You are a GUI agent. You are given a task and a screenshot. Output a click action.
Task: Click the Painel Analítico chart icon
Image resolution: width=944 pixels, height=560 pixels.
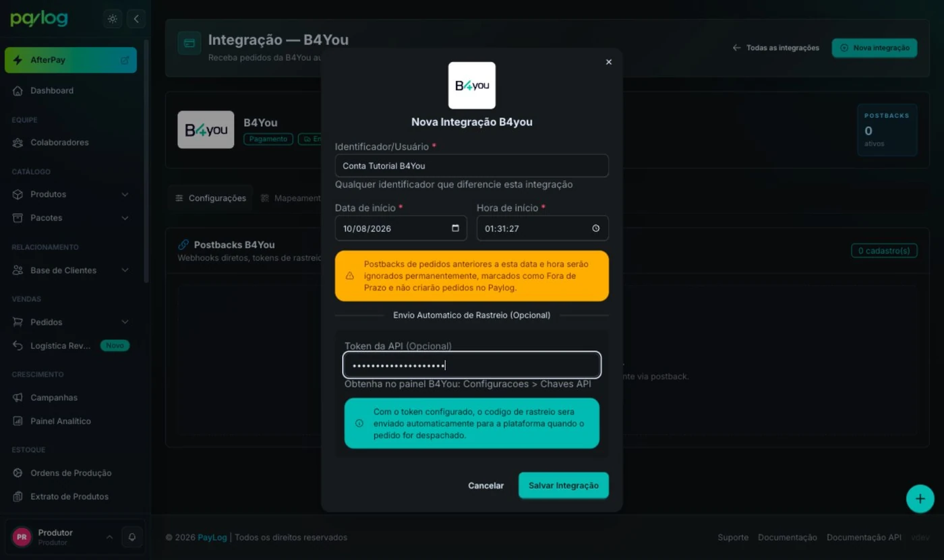18,421
